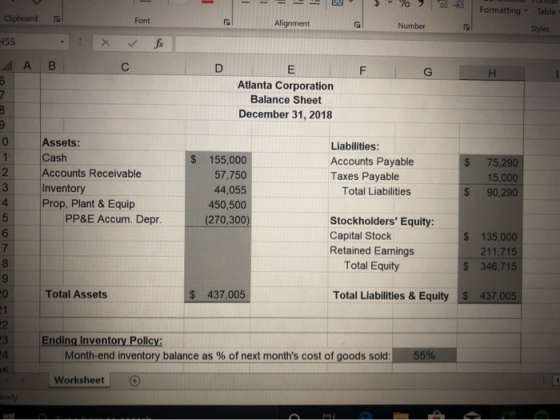Select column E header
Screen dimensions: 560x420
pos(291,69)
